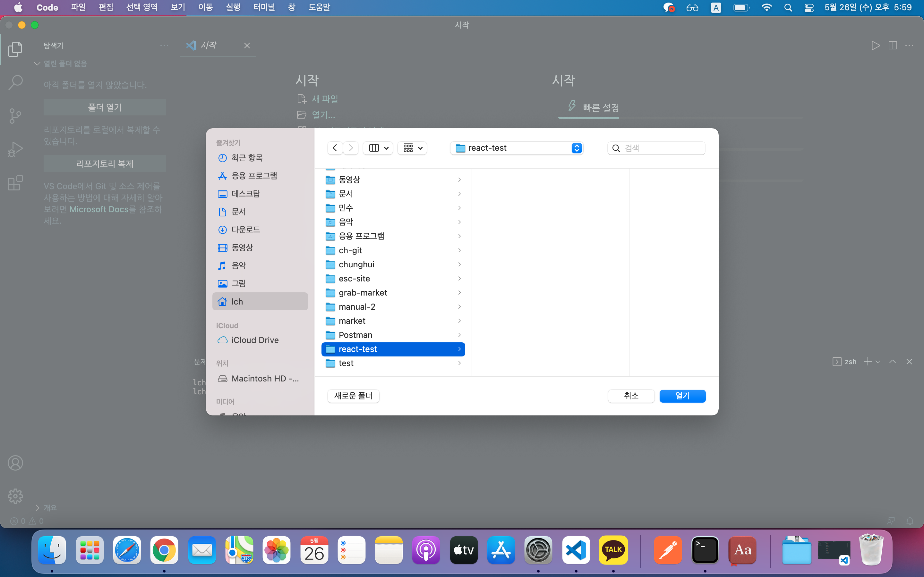Click the Manage gear icon
The height and width of the screenshot is (577, 924).
pos(15,496)
